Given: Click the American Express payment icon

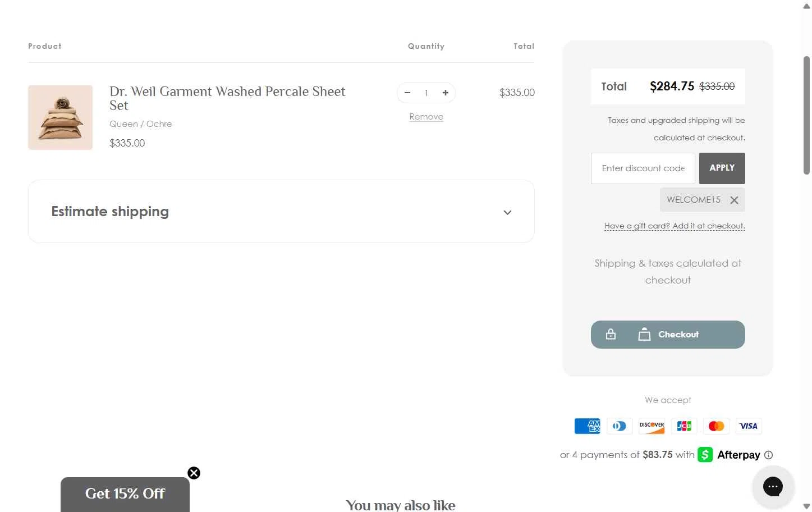Looking at the screenshot, I should click(x=587, y=426).
